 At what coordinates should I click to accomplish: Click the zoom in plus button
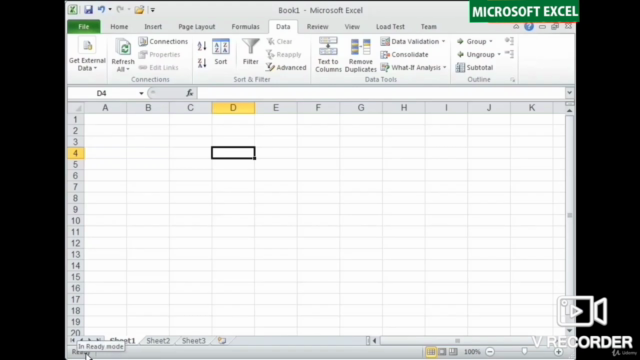click(x=558, y=352)
